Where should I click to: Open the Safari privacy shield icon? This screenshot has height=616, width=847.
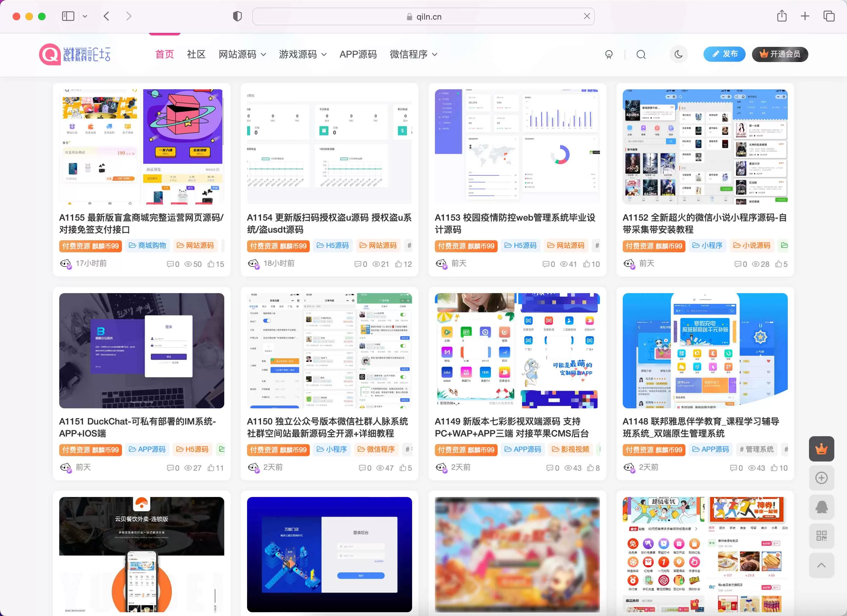[x=237, y=16]
